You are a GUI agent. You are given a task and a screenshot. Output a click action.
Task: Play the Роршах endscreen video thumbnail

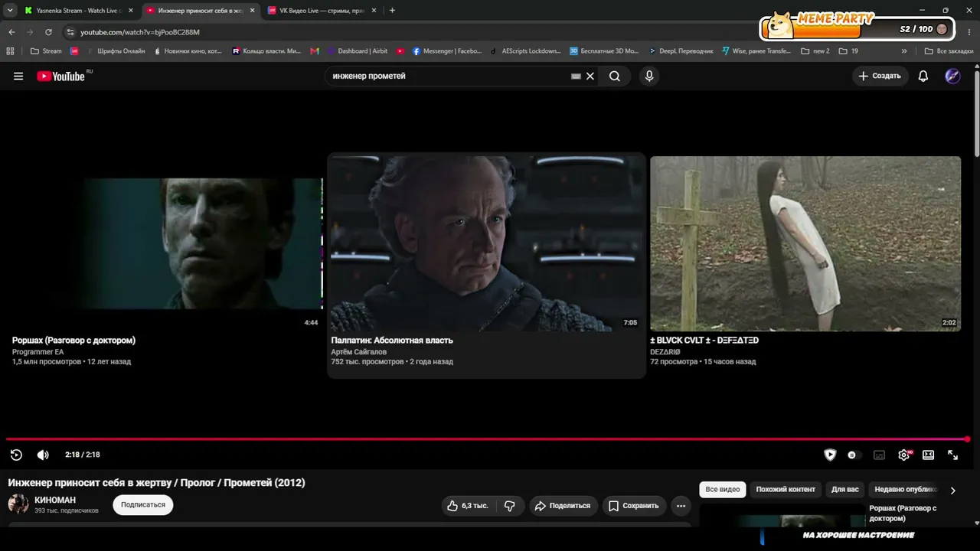[x=166, y=243]
